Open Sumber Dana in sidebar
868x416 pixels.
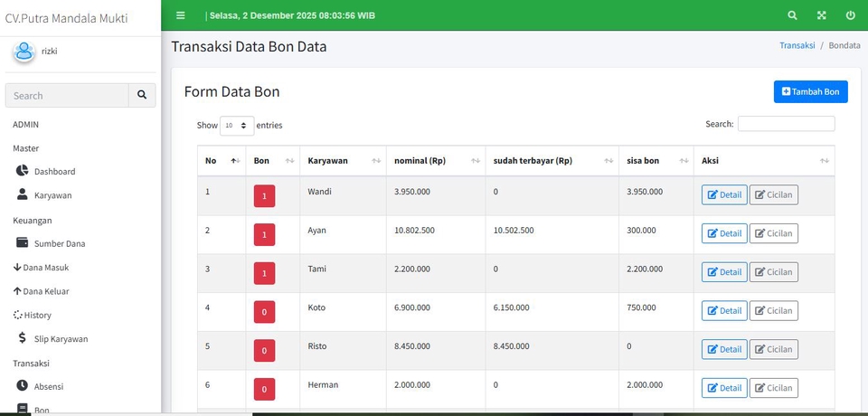click(60, 243)
